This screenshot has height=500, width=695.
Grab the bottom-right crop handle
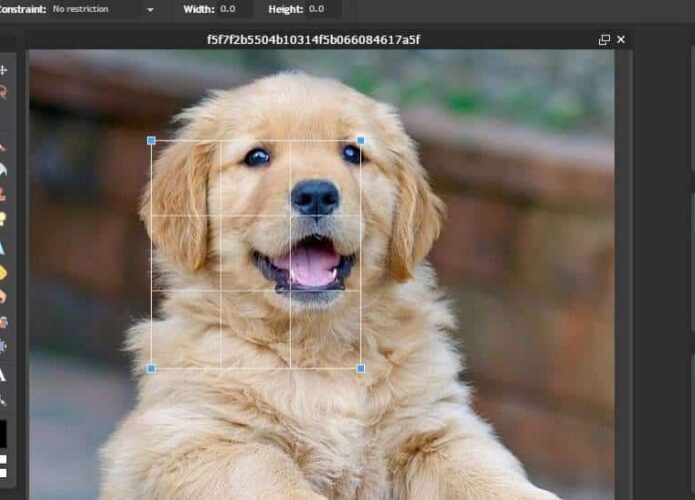[x=361, y=368]
